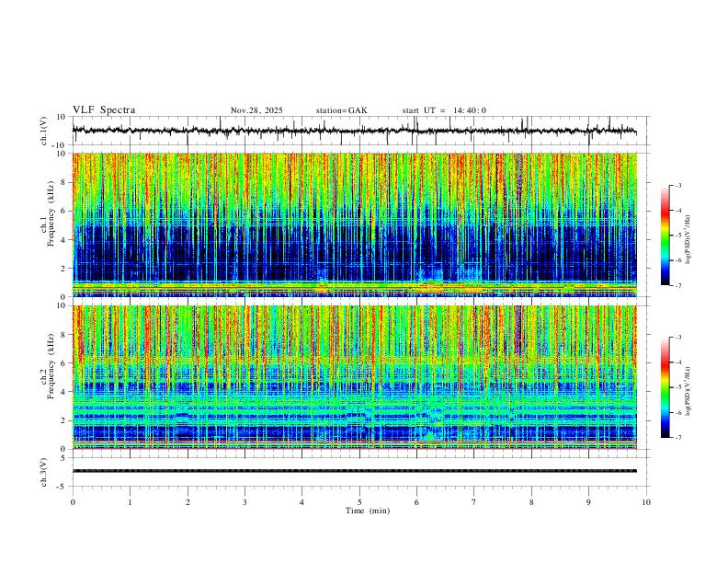This screenshot has height=563, width=728.
Task: Click the ch.1 spectrogram panel
Action: [354, 224]
